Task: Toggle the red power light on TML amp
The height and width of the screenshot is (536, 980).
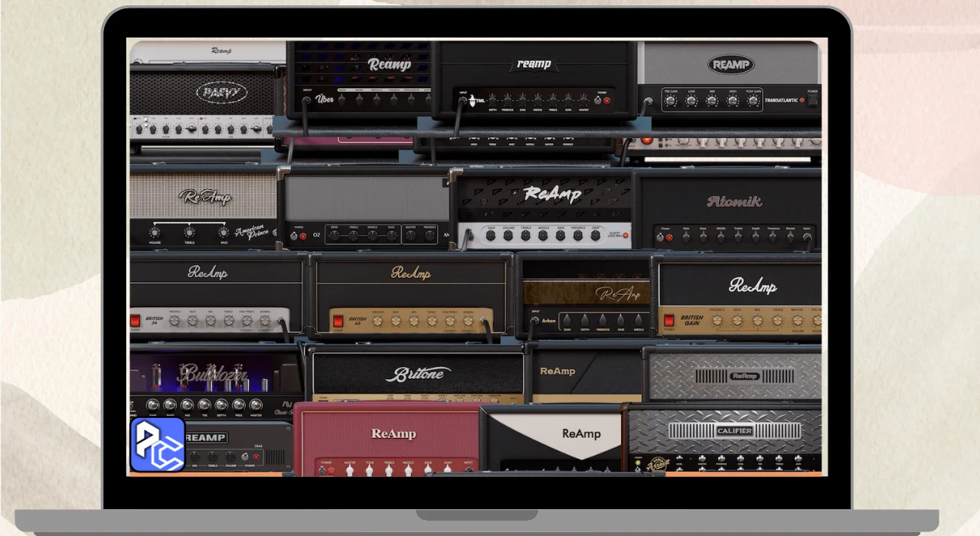Action: pyautogui.click(x=607, y=100)
